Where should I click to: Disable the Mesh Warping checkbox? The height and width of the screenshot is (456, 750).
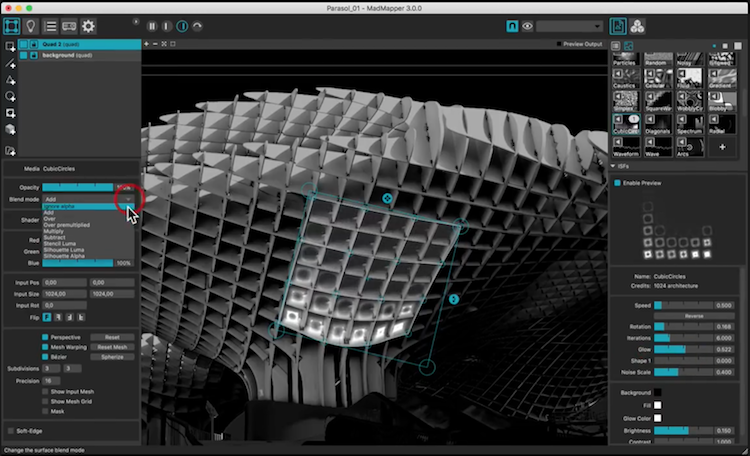pos(45,346)
